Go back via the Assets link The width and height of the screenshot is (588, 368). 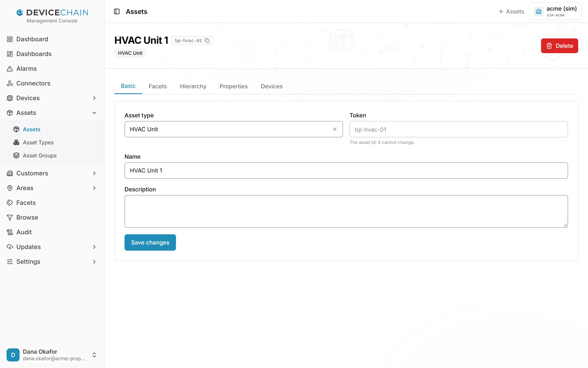(511, 11)
